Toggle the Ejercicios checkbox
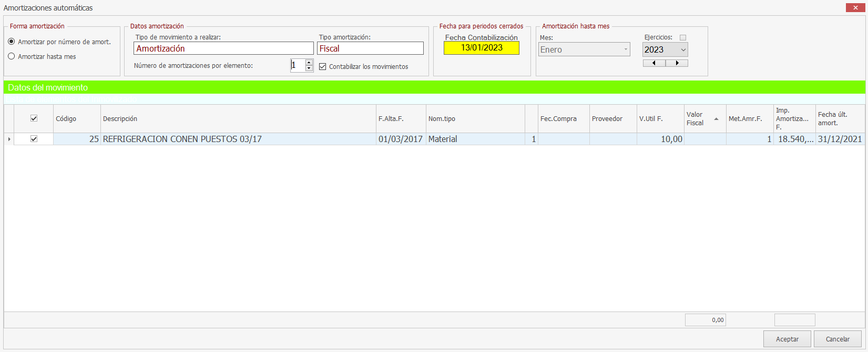Image resolution: width=868 pixels, height=352 pixels. pyautogui.click(x=683, y=37)
